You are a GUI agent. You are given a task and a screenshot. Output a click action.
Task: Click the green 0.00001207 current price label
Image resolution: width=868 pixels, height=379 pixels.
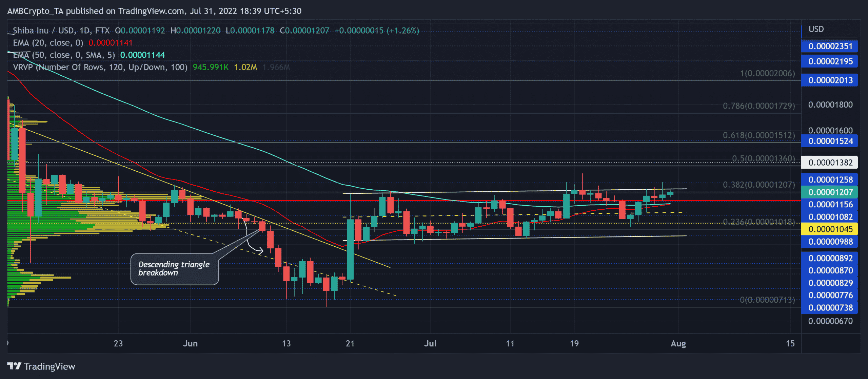pyautogui.click(x=829, y=192)
